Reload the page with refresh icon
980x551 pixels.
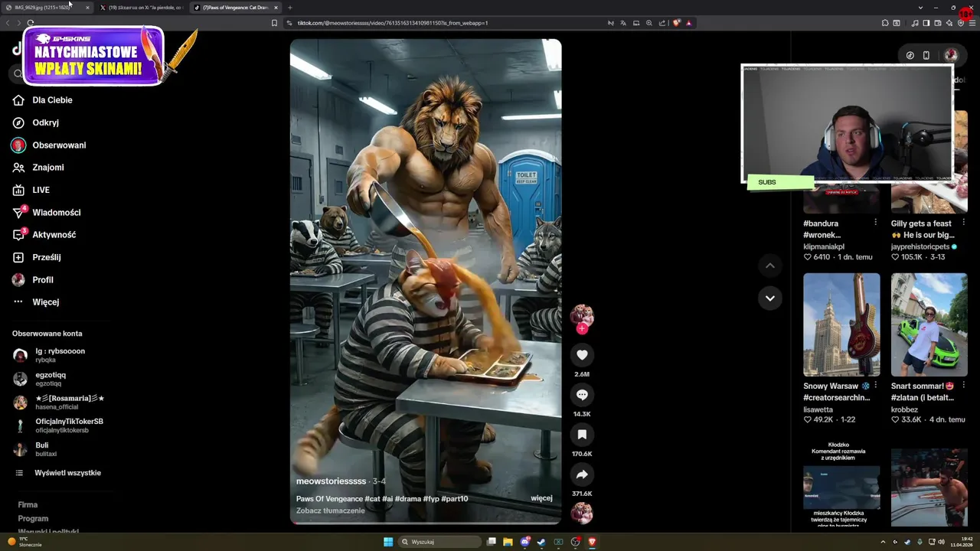[x=31, y=23]
